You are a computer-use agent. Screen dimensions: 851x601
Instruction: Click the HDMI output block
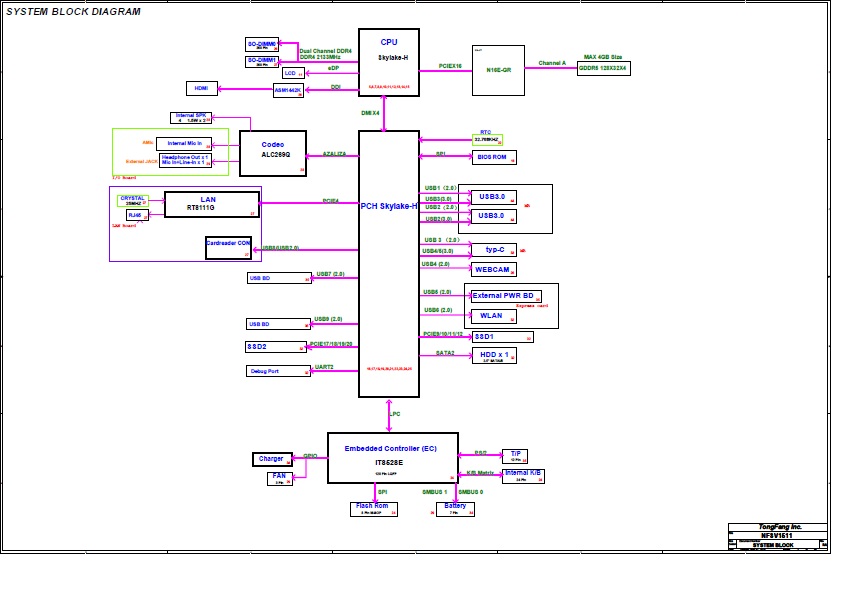tap(202, 88)
